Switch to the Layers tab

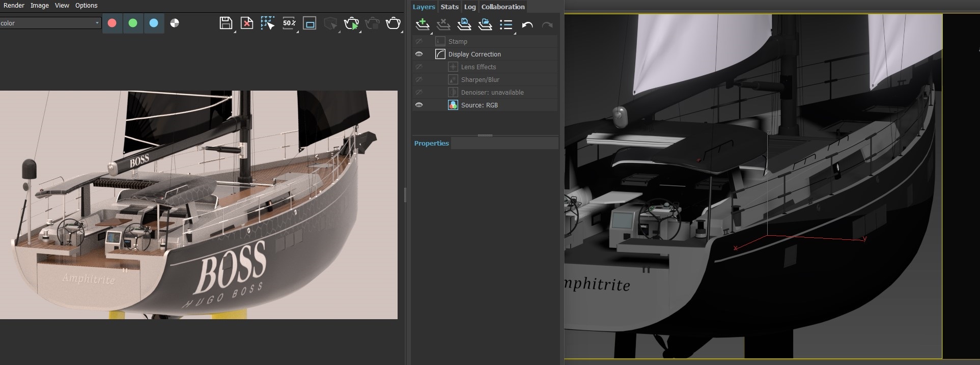[424, 7]
